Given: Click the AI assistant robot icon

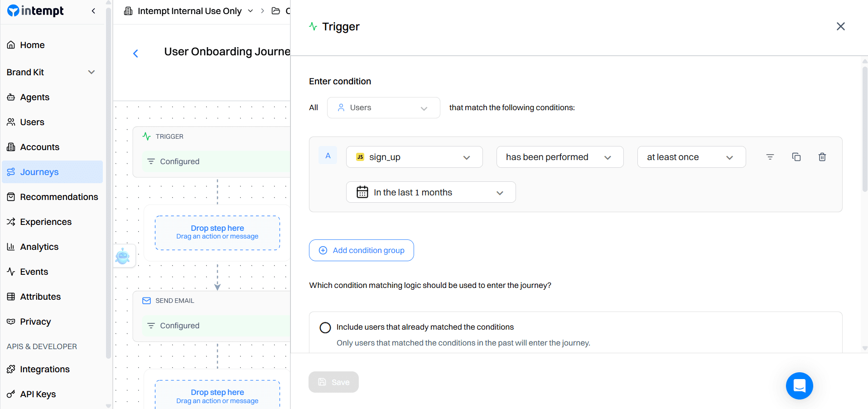Looking at the screenshot, I should (x=124, y=256).
